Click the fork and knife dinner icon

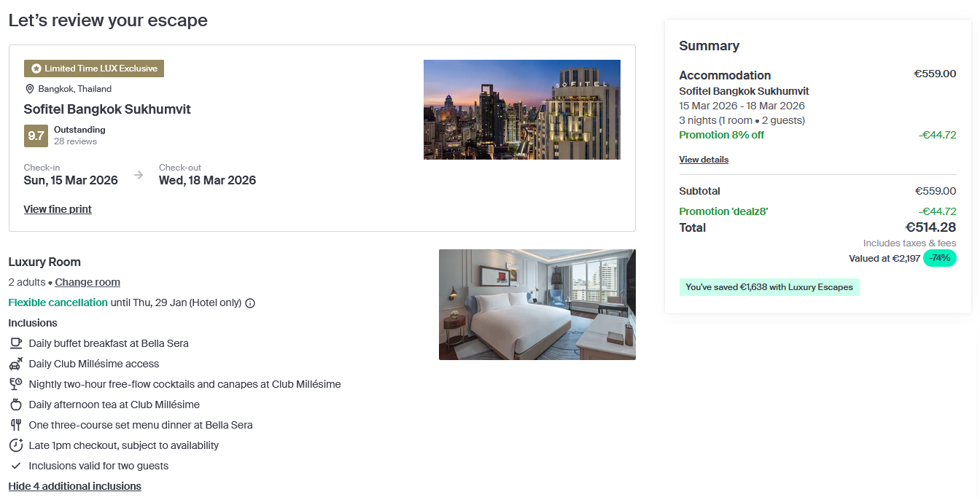coord(16,425)
